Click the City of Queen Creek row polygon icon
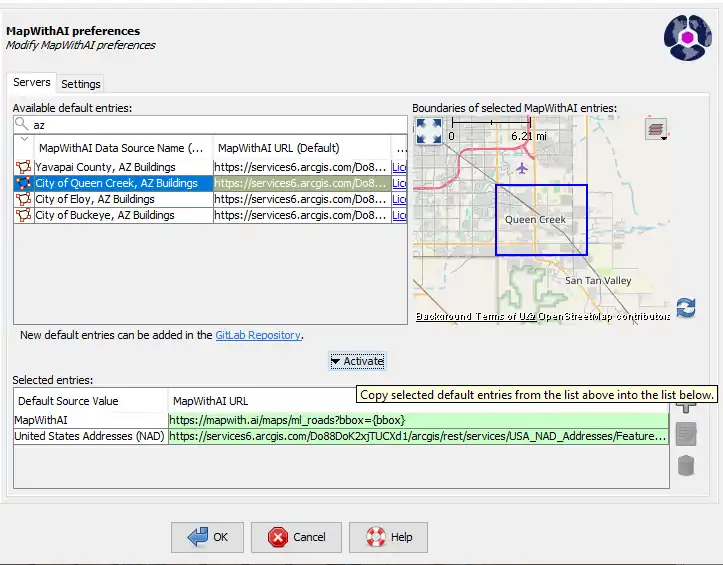Viewport: 723px width, 565px height. (x=24, y=183)
